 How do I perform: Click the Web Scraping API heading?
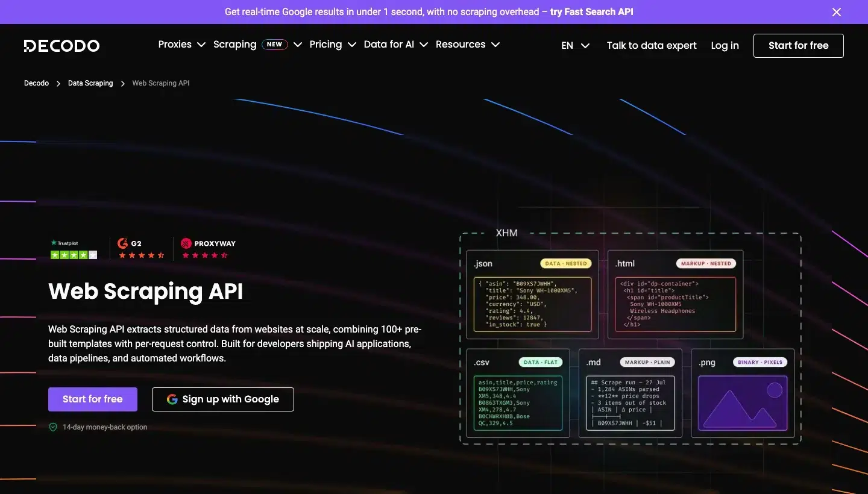(146, 291)
